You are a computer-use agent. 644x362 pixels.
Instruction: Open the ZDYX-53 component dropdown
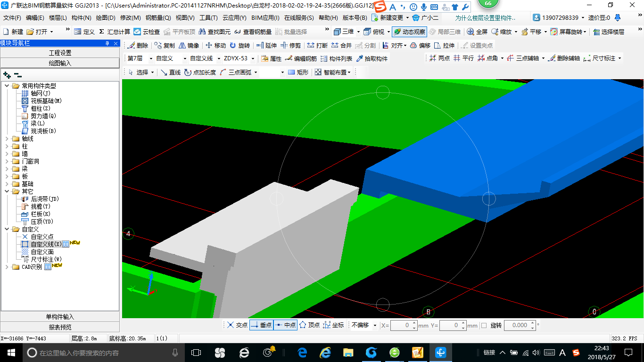click(x=253, y=59)
